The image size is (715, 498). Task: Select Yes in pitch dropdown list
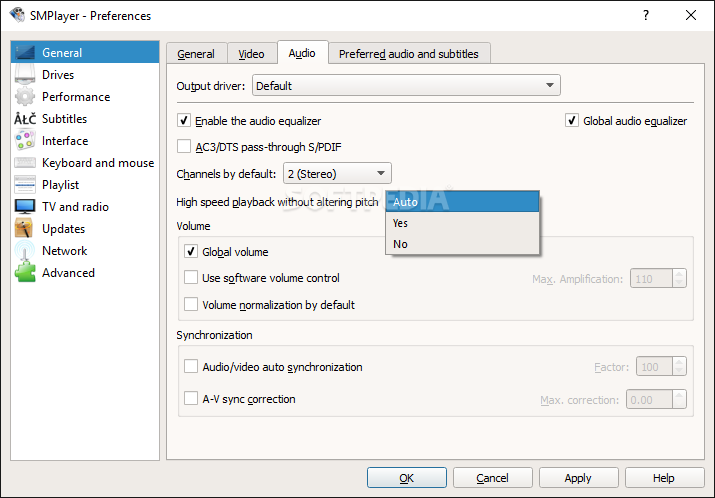pos(462,223)
